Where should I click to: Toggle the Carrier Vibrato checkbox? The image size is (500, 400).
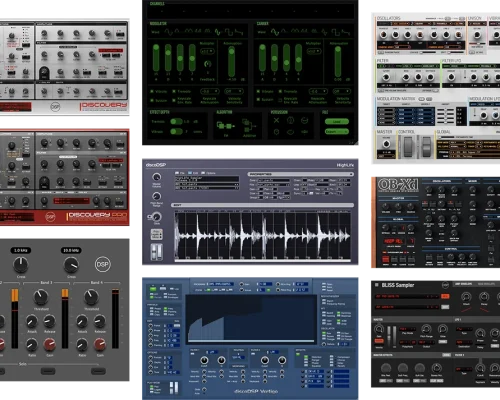tap(258, 91)
